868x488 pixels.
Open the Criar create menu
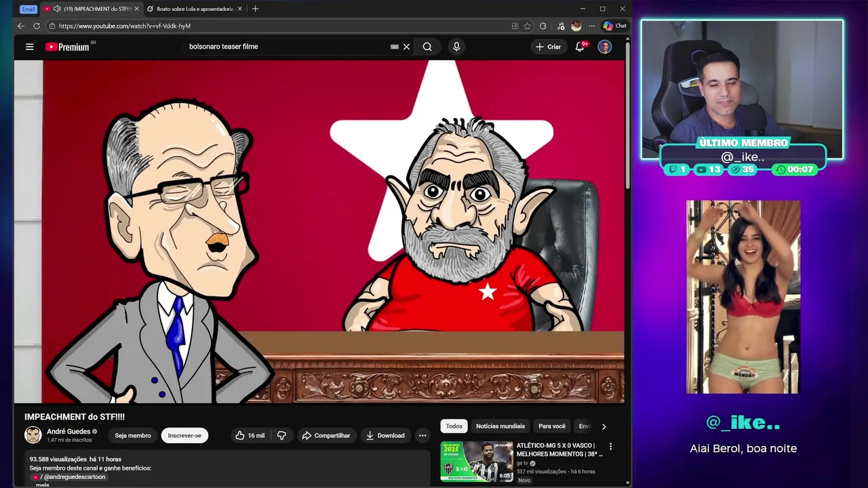pyautogui.click(x=549, y=47)
